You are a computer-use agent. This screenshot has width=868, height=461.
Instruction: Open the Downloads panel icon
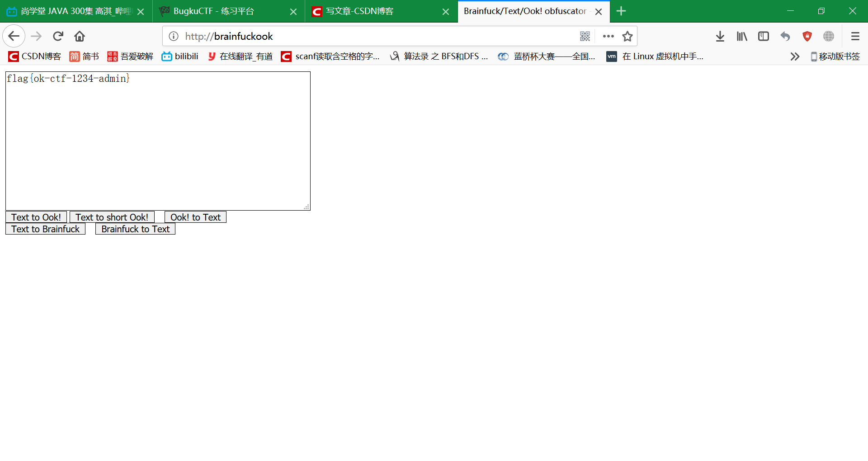pyautogui.click(x=720, y=36)
